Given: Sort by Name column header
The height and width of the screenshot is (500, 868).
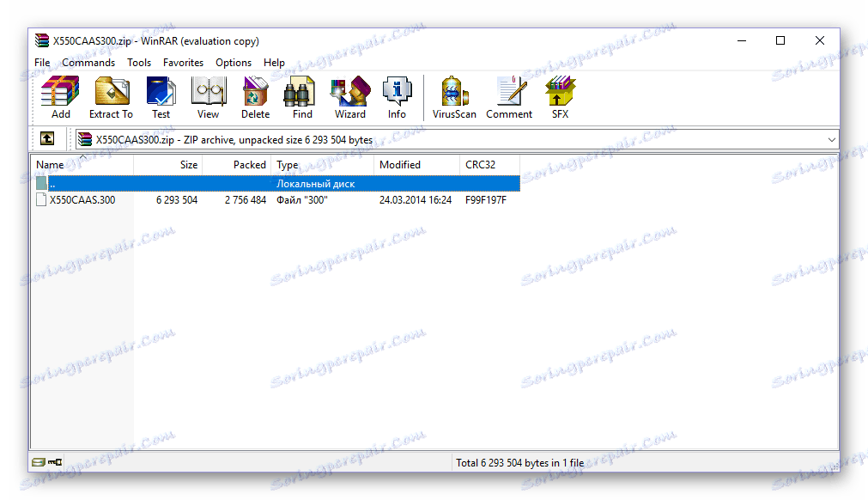Looking at the screenshot, I should [x=82, y=165].
